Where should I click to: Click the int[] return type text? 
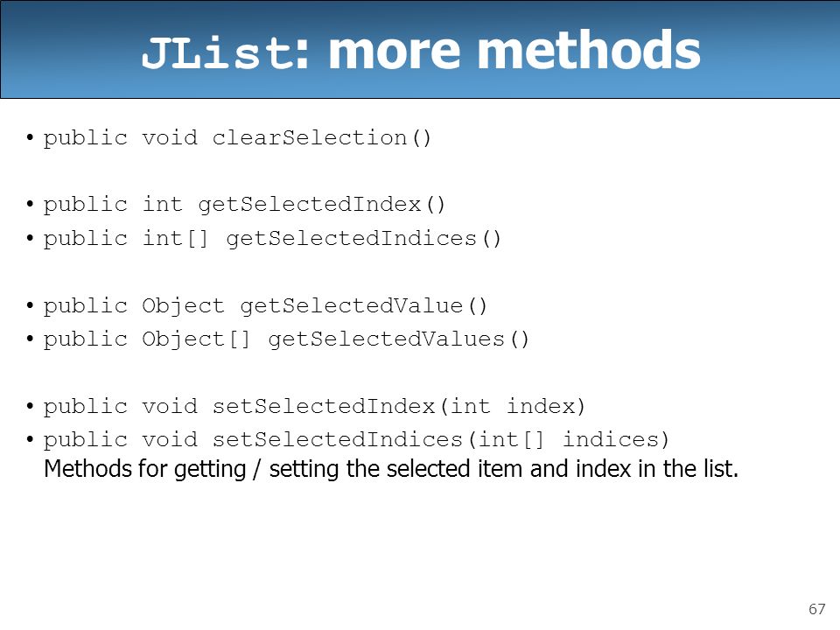[175, 238]
